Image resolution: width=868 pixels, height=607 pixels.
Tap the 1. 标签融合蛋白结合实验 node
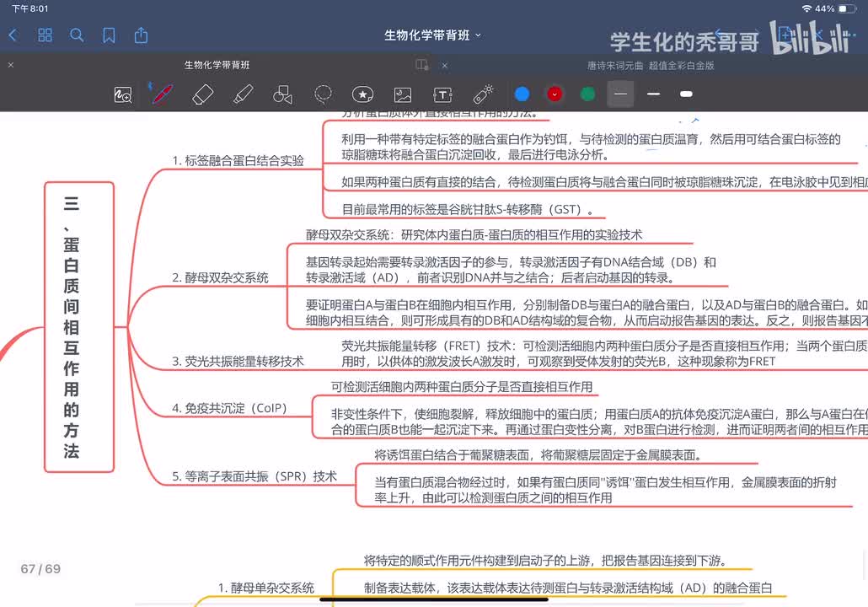[x=238, y=161]
